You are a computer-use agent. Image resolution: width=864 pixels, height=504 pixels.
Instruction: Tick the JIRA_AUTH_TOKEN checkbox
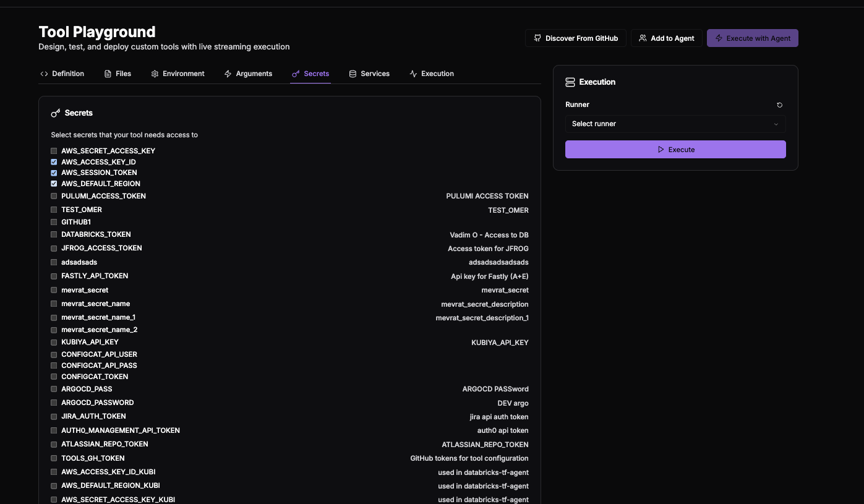(54, 416)
